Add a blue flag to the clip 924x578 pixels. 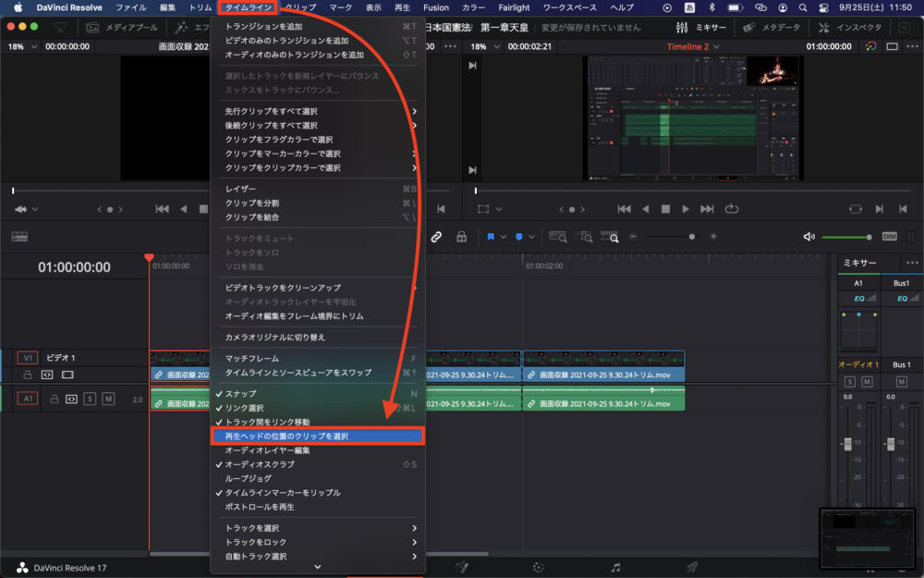(491, 237)
